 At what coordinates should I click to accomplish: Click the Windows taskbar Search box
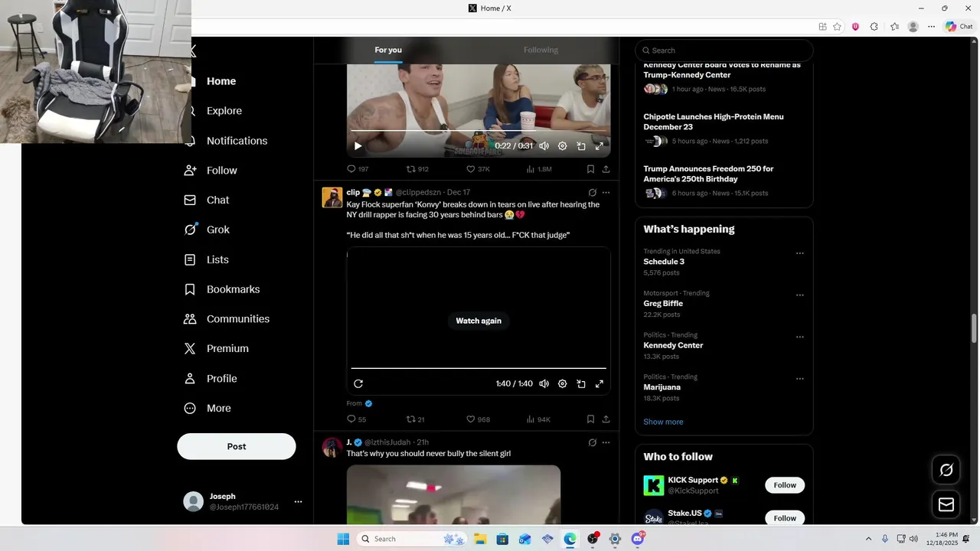pos(413,539)
